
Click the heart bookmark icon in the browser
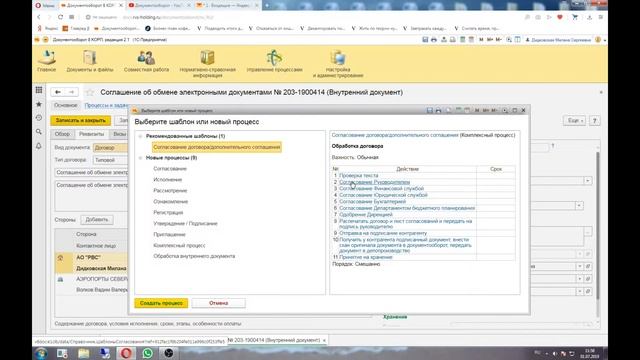560,17
